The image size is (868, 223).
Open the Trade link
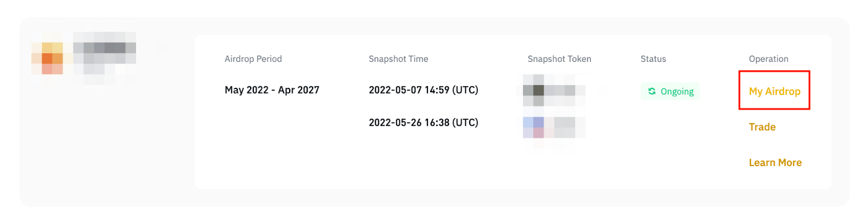[x=762, y=127]
